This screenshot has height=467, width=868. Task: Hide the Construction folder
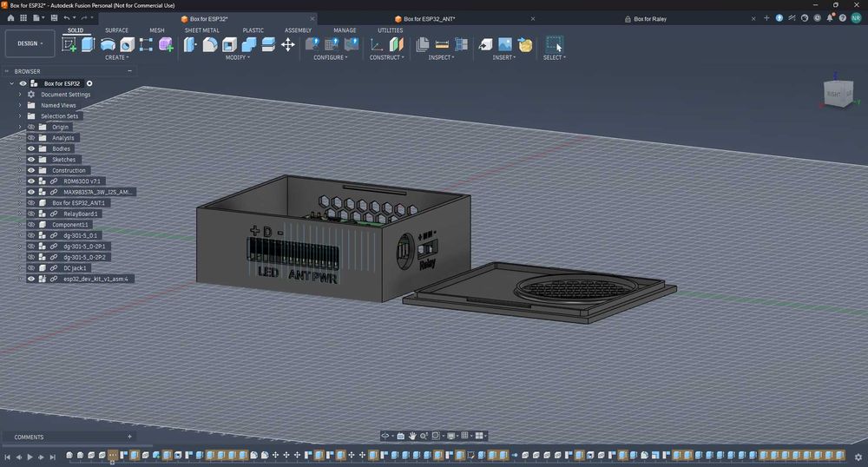click(31, 170)
